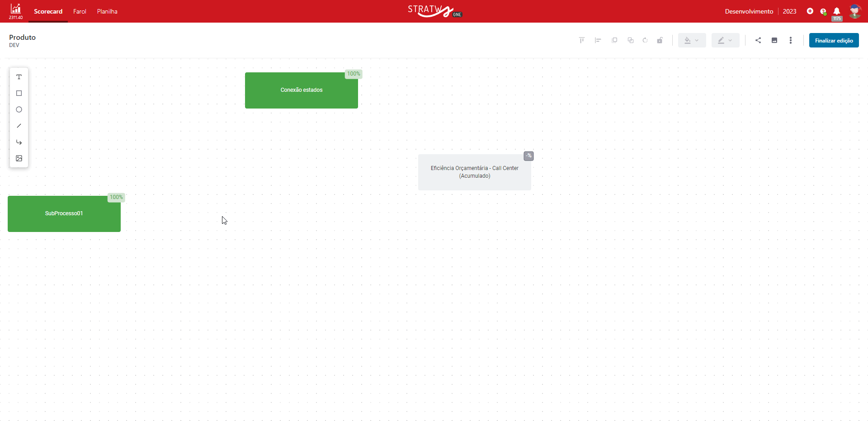The width and height of the screenshot is (868, 421).
Task: Click the send to back layer icon
Action: [x=631, y=40]
